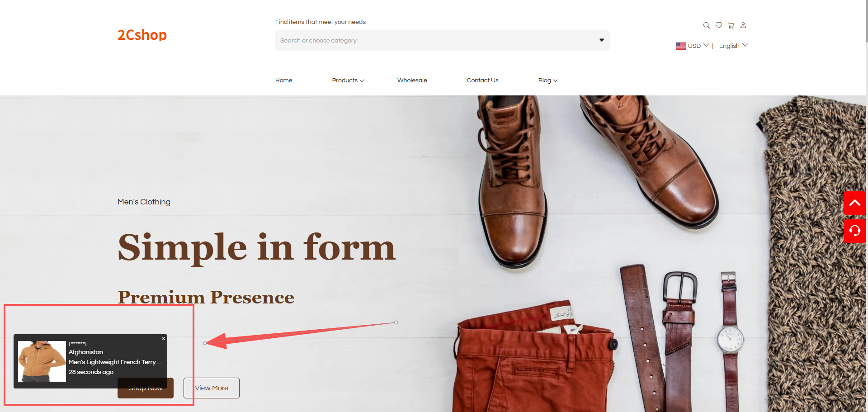Go to the Home page
This screenshot has width=868, height=412.
[x=284, y=81]
